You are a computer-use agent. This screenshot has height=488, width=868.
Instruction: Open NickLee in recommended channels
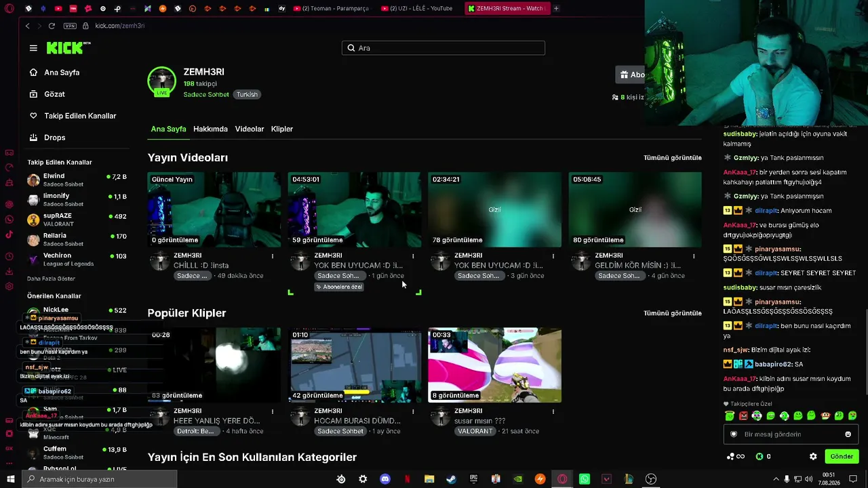[77, 310]
